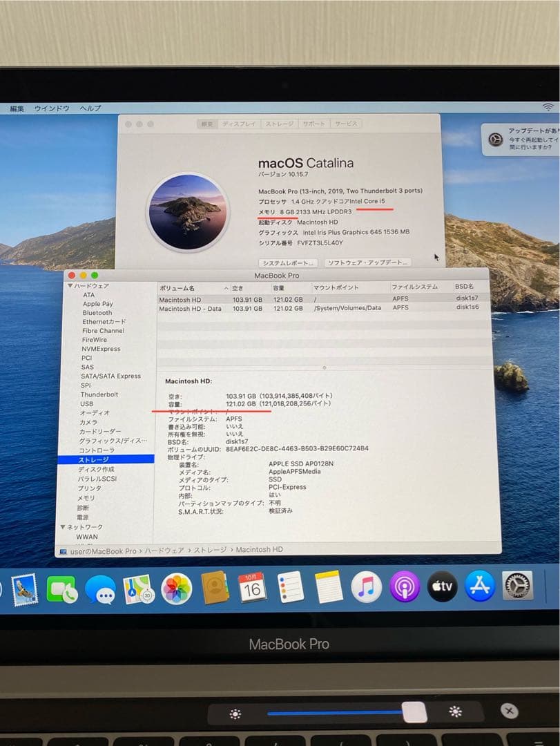Switch to the サポート tab

coord(315,124)
